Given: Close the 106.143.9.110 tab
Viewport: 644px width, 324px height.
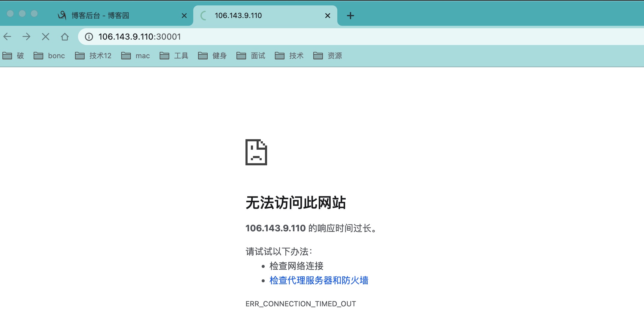Looking at the screenshot, I should [328, 16].
